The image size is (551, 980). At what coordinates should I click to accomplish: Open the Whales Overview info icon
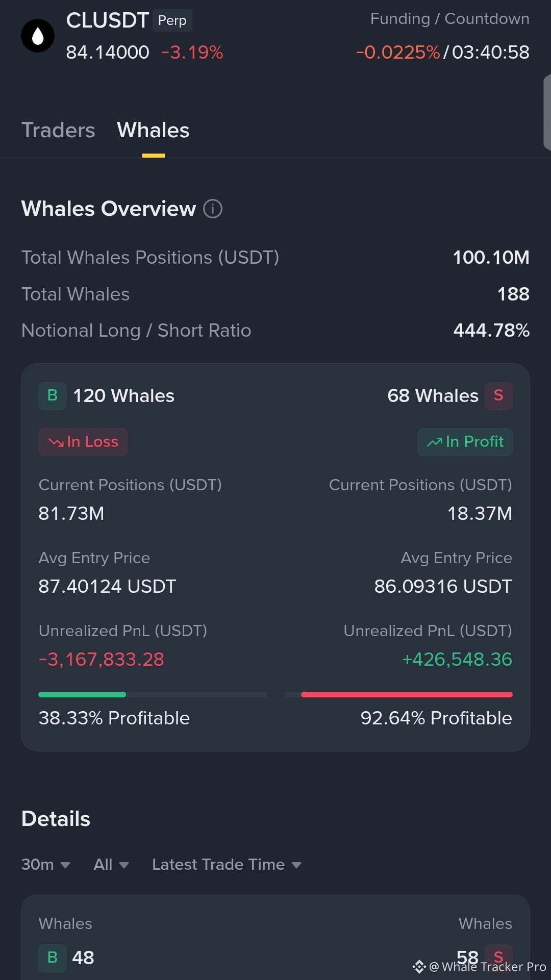pyautogui.click(x=213, y=209)
